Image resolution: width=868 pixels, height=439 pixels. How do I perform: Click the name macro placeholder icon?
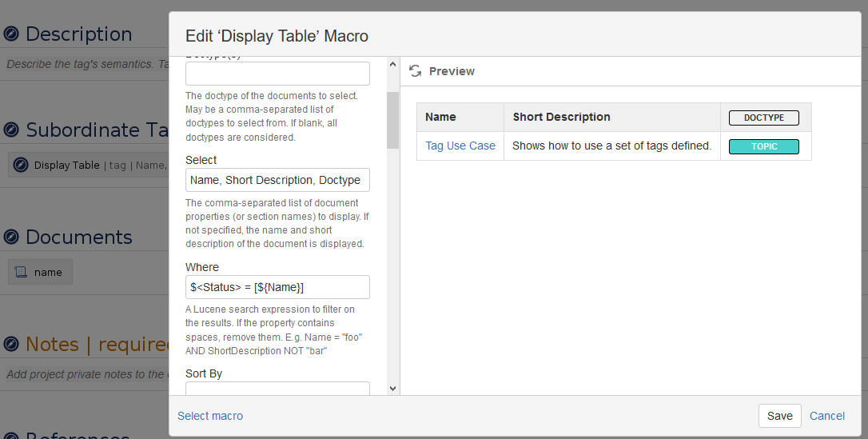pyautogui.click(x=21, y=272)
